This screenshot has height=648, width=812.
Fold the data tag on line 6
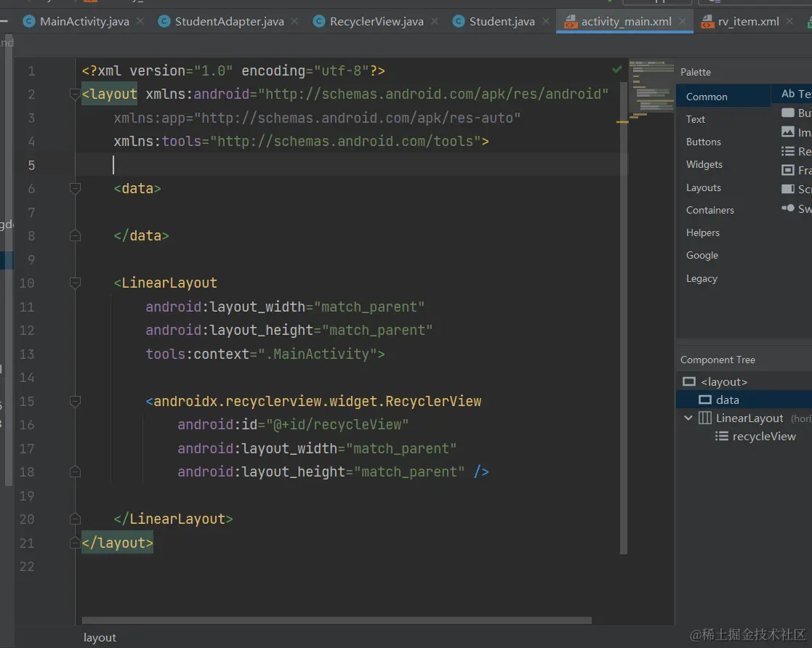tap(75, 189)
